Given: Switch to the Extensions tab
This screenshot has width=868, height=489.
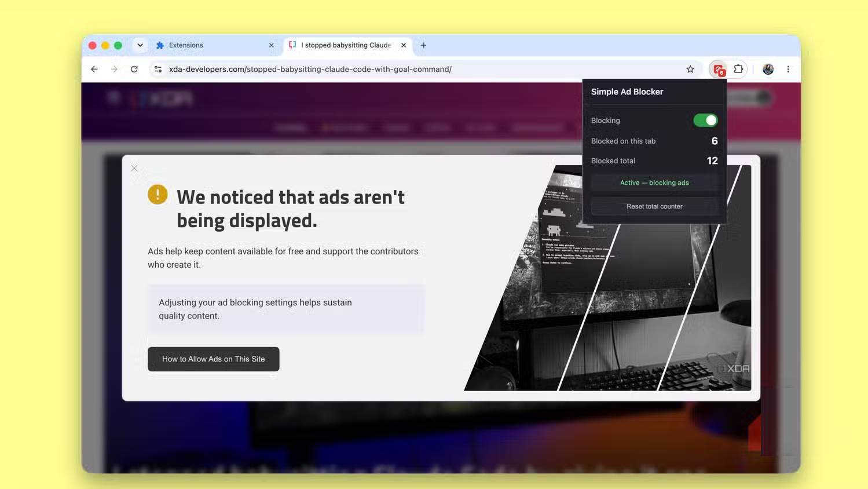Looking at the screenshot, I should tap(214, 45).
